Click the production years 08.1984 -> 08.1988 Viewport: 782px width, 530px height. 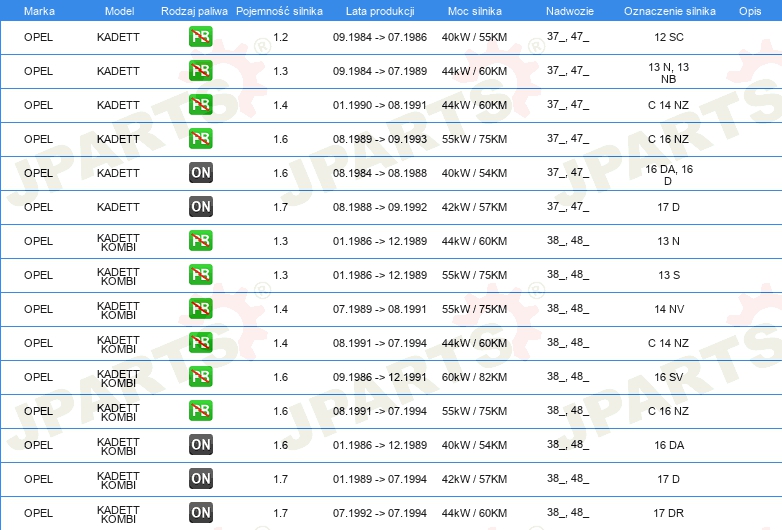click(380, 173)
